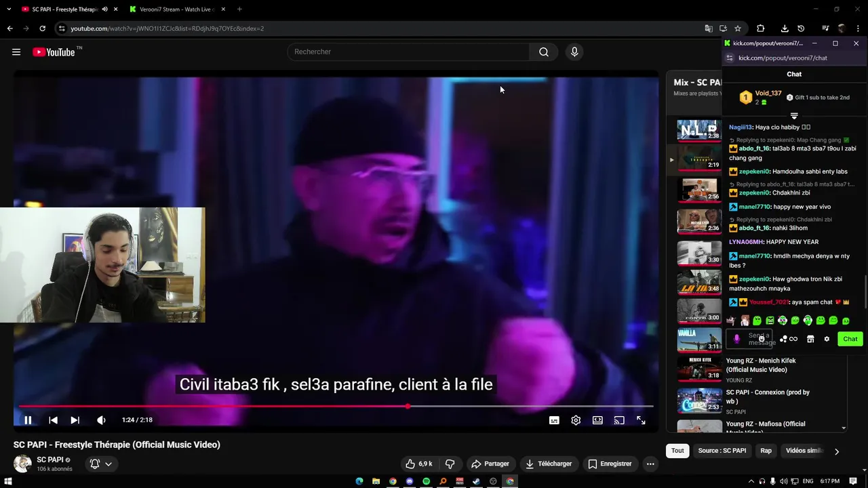Open Chrome three-dot menu
The width and height of the screenshot is (868, 488).
tap(858, 28)
